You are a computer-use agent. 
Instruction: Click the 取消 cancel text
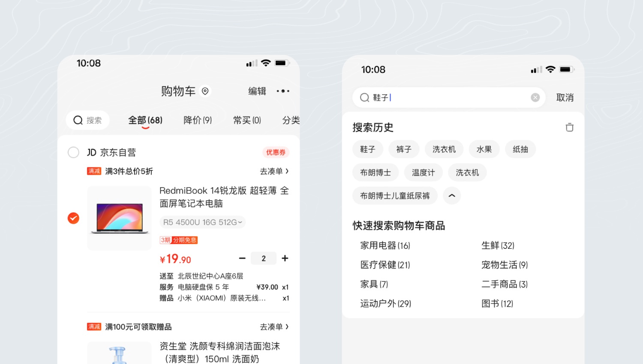(x=565, y=97)
